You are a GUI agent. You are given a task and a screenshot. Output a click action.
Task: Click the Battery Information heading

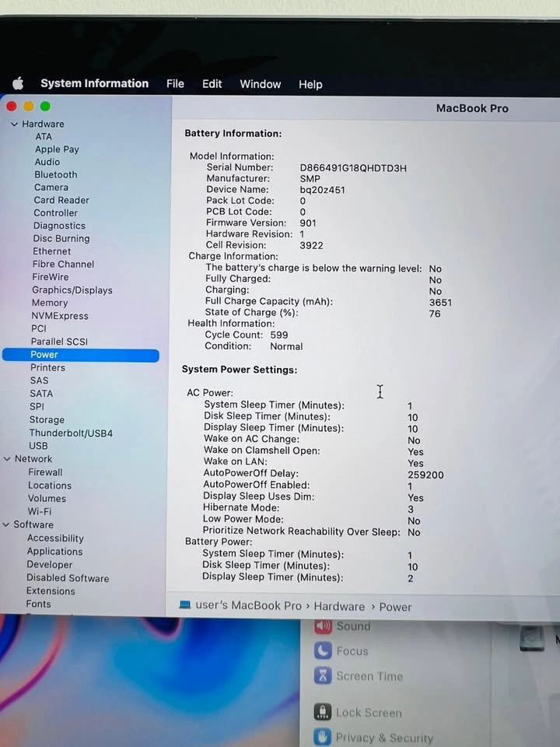(233, 134)
